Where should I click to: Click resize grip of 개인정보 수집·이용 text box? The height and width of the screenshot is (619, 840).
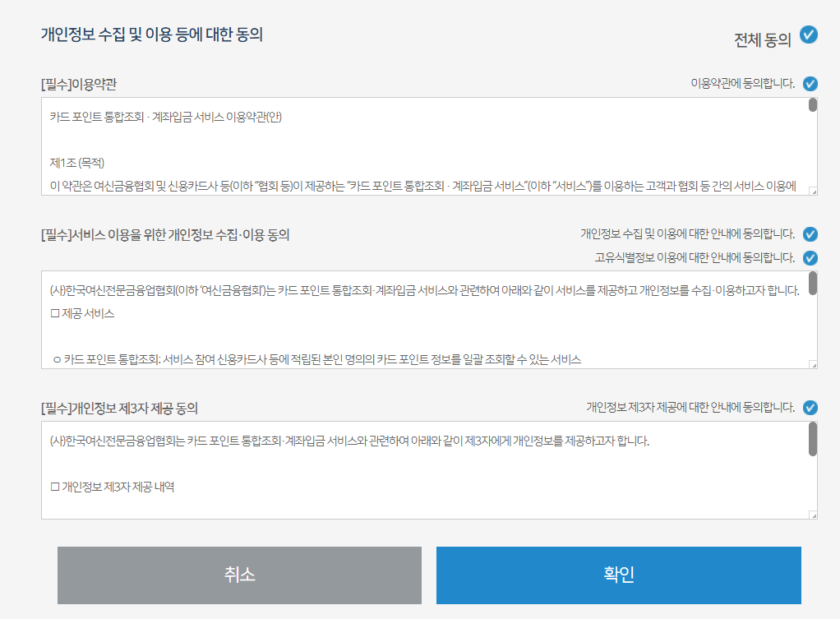click(813, 364)
